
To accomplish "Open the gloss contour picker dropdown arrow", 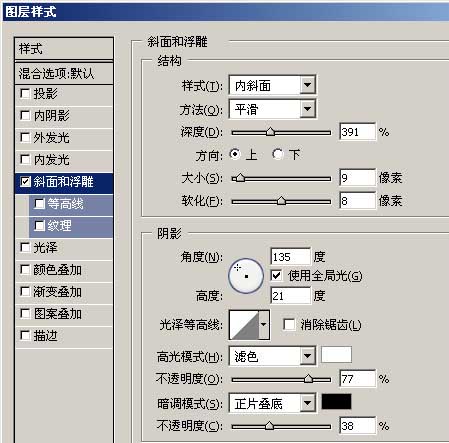I will click(264, 325).
